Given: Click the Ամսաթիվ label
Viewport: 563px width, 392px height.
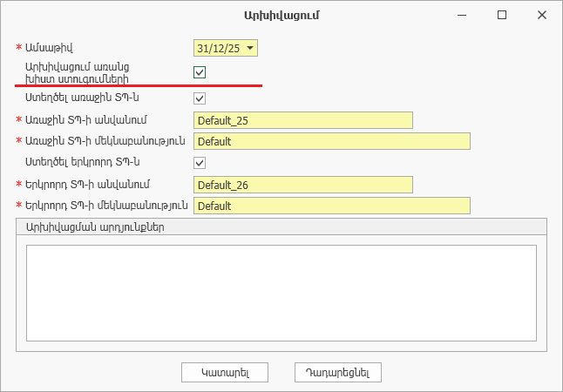Looking at the screenshot, I should [x=49, y=48].
